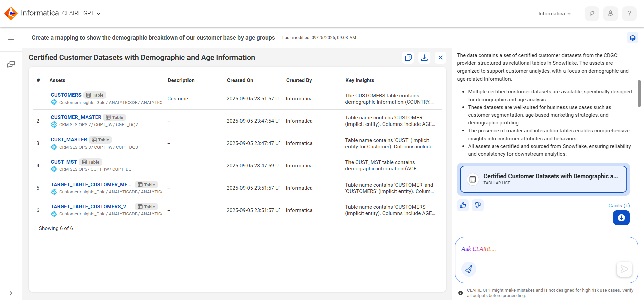Click the Snowflake icon under CUST_MASTER
The width and height of the screenshot is (644, 300).
54,147
